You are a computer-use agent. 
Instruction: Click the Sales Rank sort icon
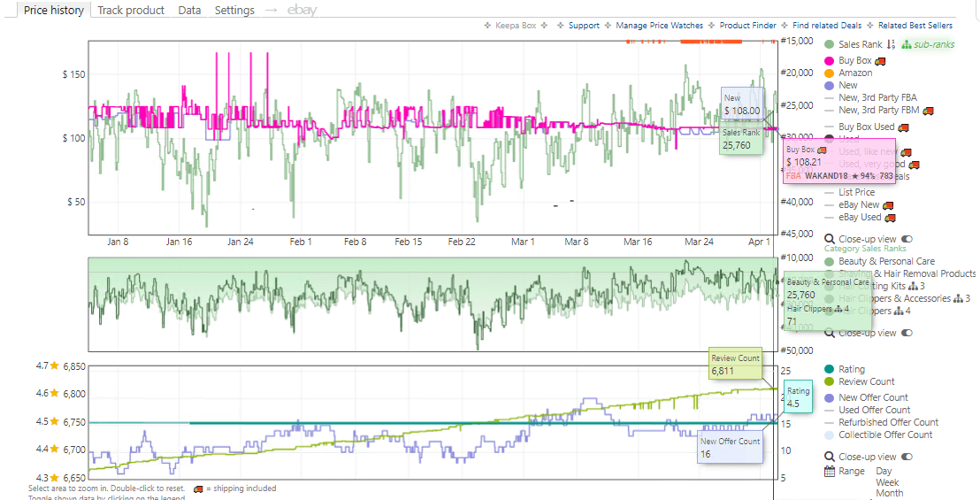(x=891, y=45)
